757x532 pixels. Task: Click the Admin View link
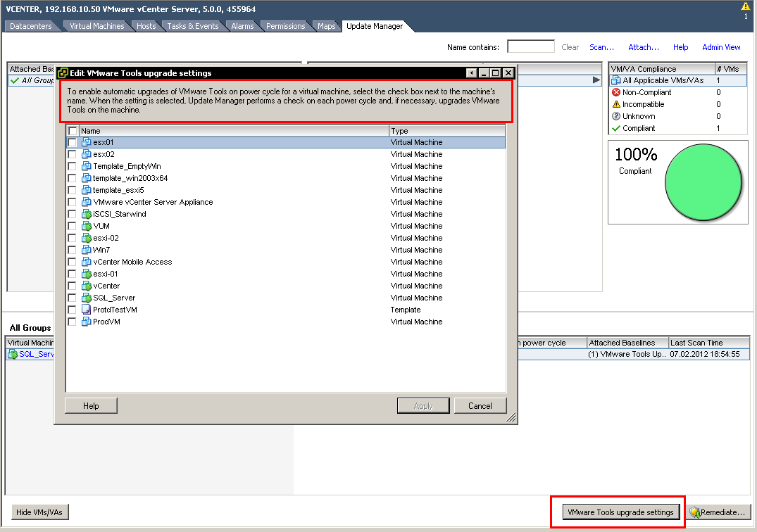point(721,47)
